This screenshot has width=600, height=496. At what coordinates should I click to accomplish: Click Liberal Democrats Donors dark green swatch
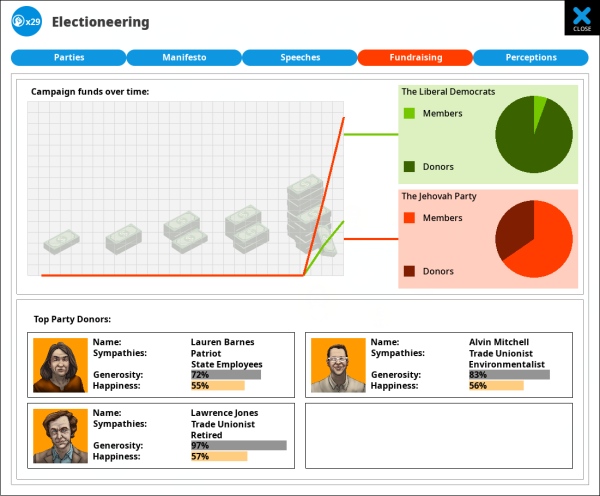[x=409, y=167]
